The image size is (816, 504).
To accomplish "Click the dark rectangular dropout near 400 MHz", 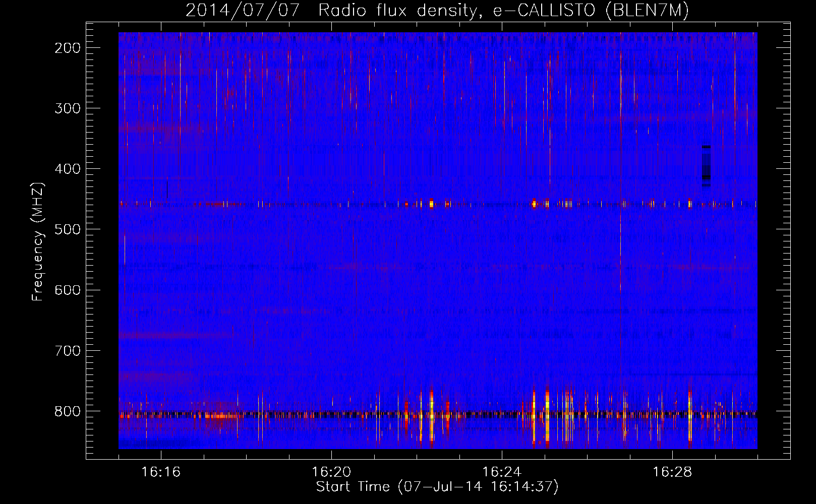I will tap(706, 166).
